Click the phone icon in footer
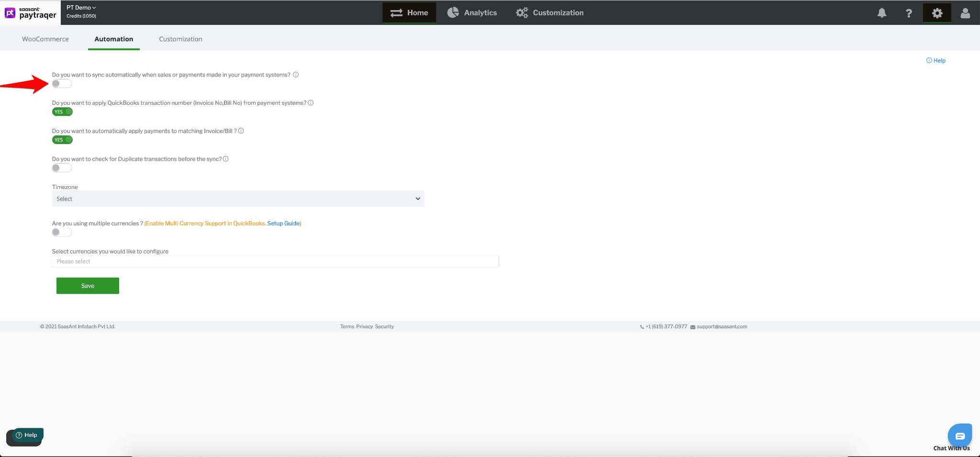The height and width of the screenshot is (457, 980). pos(642,327)
